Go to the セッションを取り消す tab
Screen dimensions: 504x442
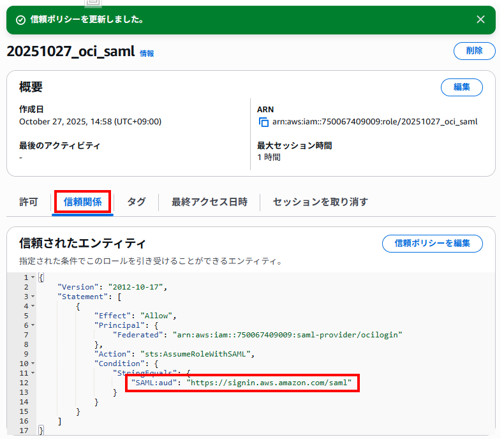pyautogui.click(x=320, y=202)
